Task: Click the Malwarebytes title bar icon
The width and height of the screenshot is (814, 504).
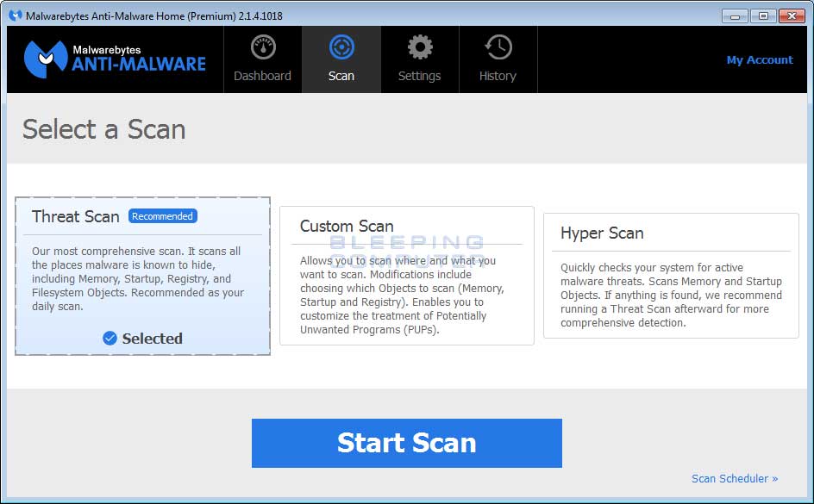Action: [16, 16]
